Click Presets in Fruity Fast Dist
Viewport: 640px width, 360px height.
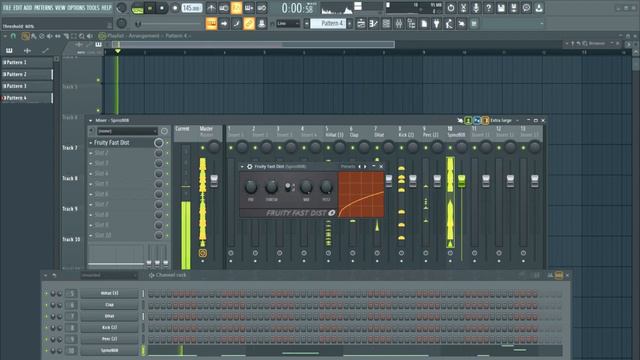tap(348, 167)
